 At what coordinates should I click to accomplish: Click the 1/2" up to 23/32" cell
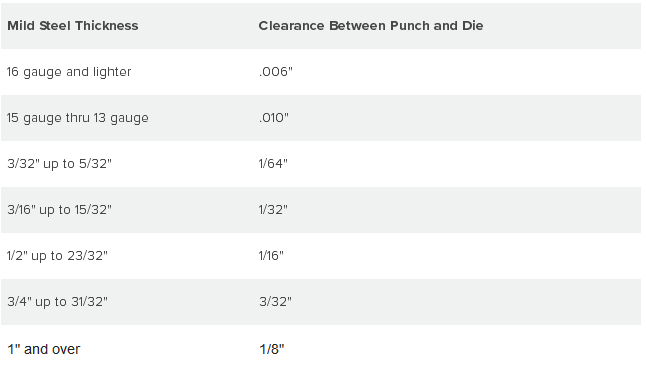pos(57,256)
